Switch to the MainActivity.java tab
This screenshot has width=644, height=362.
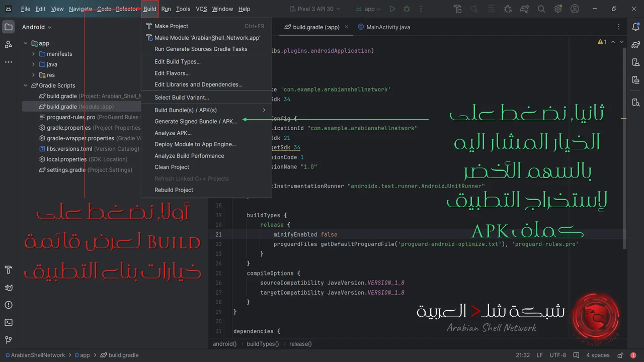tap(384, 27)
